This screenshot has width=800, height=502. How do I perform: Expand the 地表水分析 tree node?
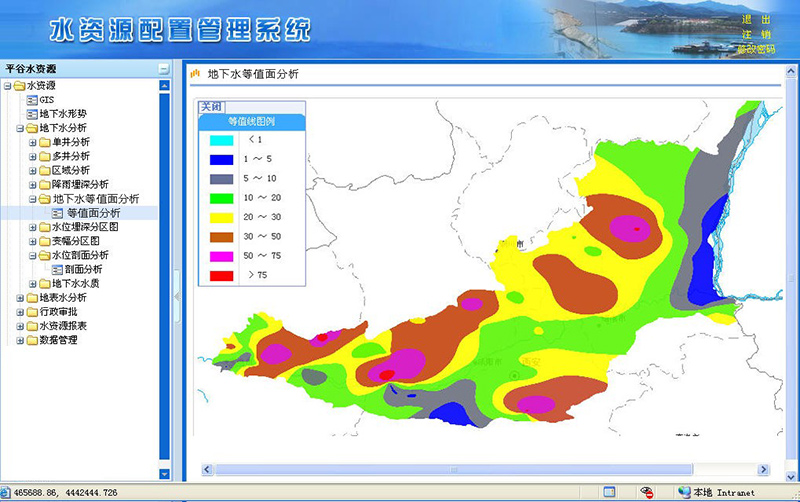click(19, 298)
